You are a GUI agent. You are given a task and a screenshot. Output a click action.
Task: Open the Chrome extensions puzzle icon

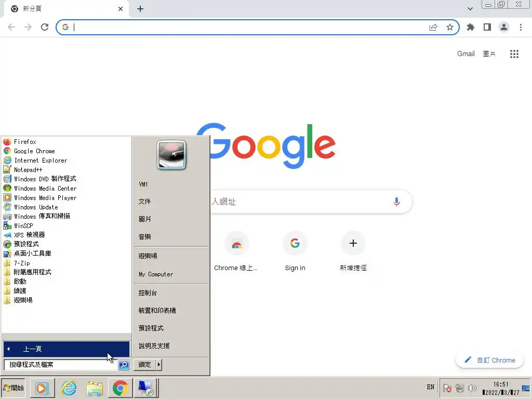(471, 27)
